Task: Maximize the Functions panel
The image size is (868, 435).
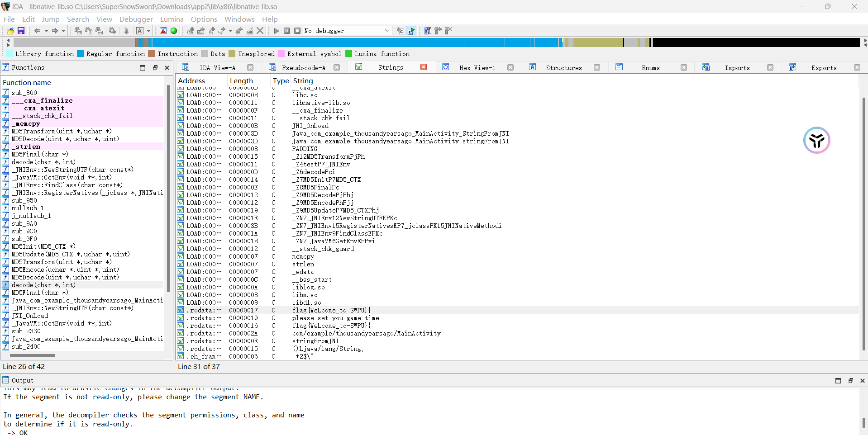Action: (x=143, y=67)
